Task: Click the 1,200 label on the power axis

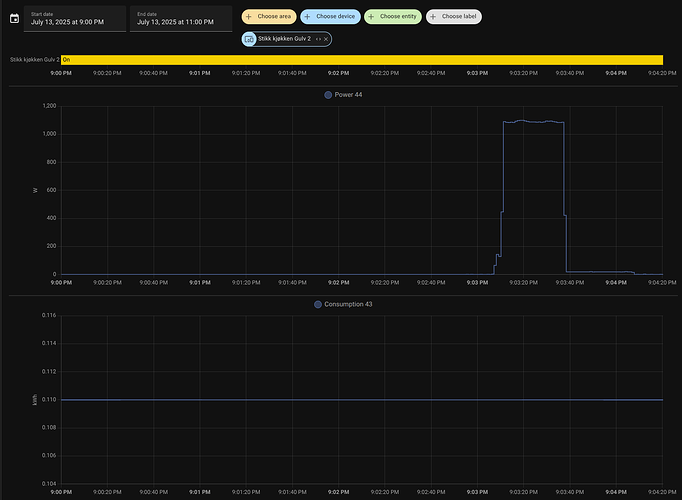Action: pos(49,106)
